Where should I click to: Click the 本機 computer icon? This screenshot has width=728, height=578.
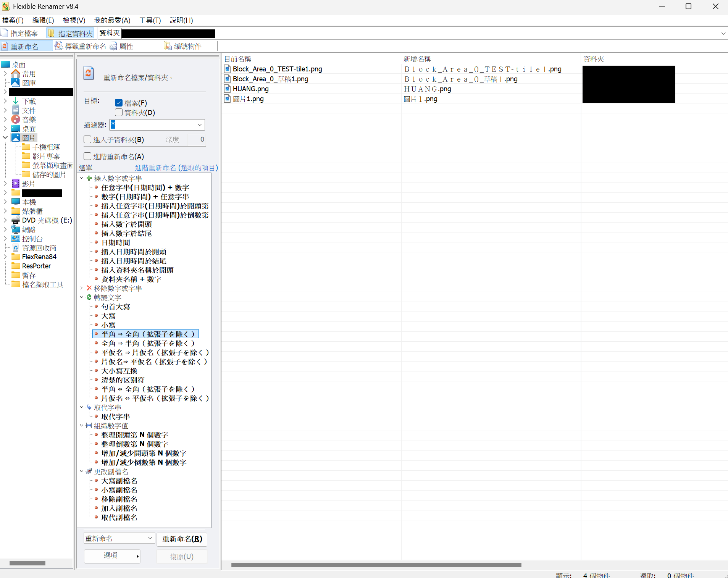click(16, 202)
